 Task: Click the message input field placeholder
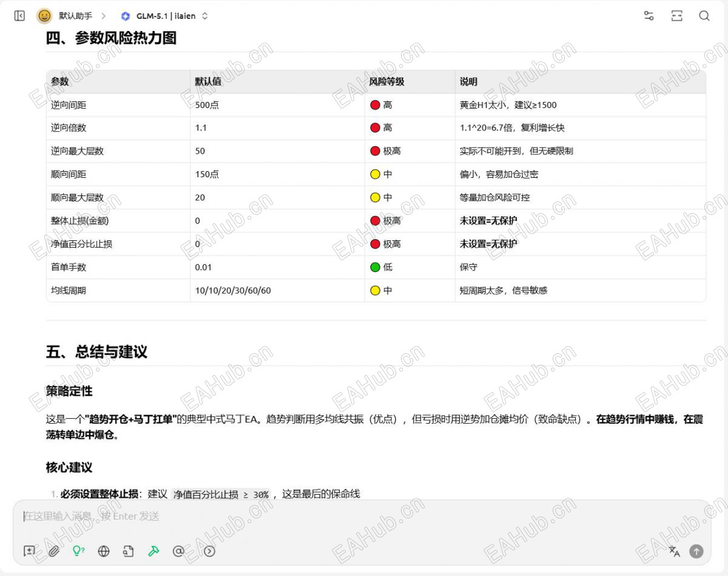pos(91,517)
